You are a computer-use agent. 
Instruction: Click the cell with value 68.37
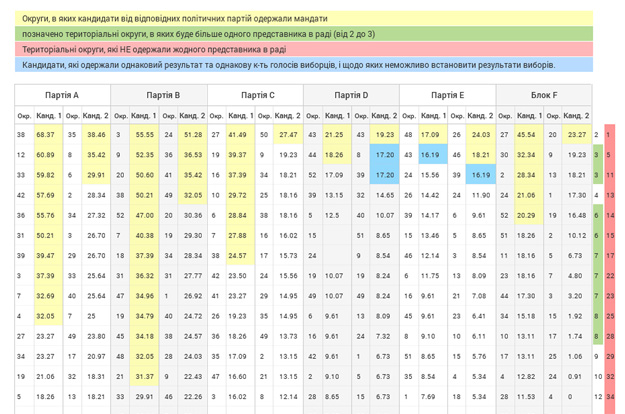[46, 134]
